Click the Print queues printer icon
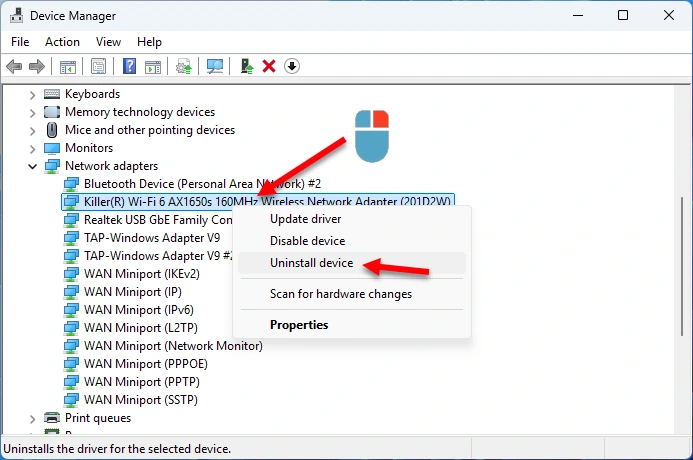 52,418
